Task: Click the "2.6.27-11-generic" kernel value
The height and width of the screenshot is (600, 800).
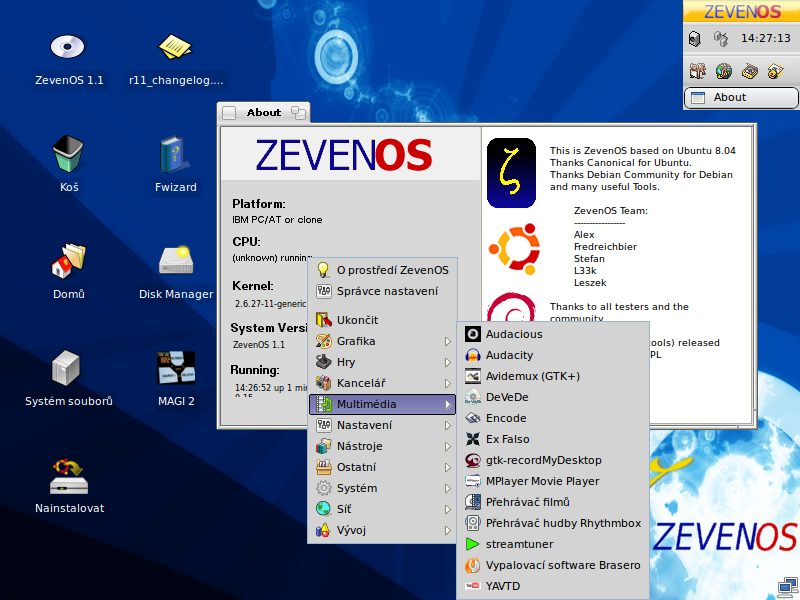Action: (x=270, y=304)
